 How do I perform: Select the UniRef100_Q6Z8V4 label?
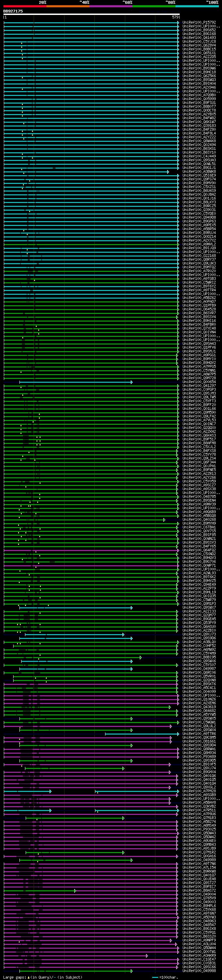coord(199,45)
